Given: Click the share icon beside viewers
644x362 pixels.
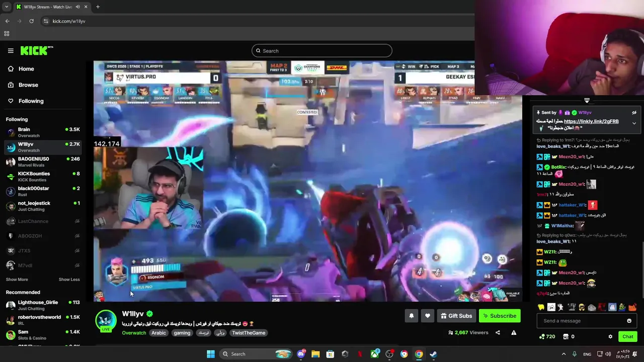Looking at the screenshot, I should point(498,332).
